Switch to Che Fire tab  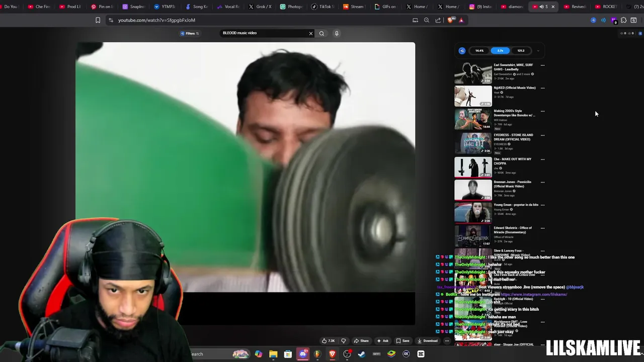pos(39,7)
